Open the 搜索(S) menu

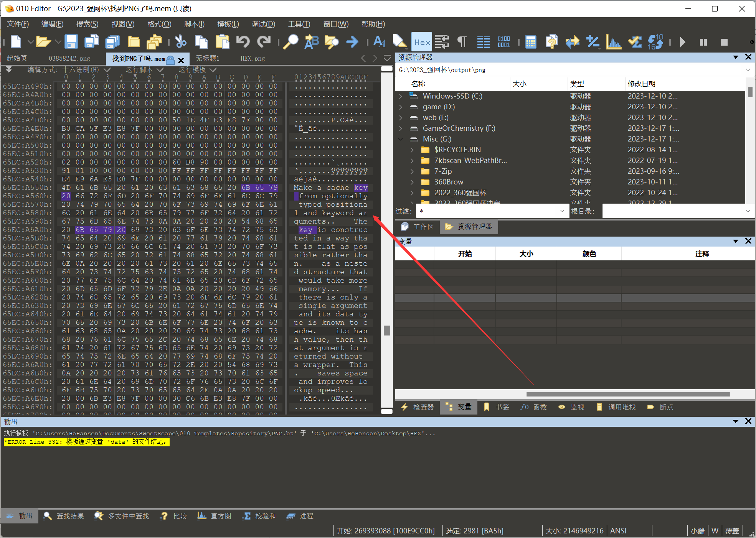(x=87, y=24)
